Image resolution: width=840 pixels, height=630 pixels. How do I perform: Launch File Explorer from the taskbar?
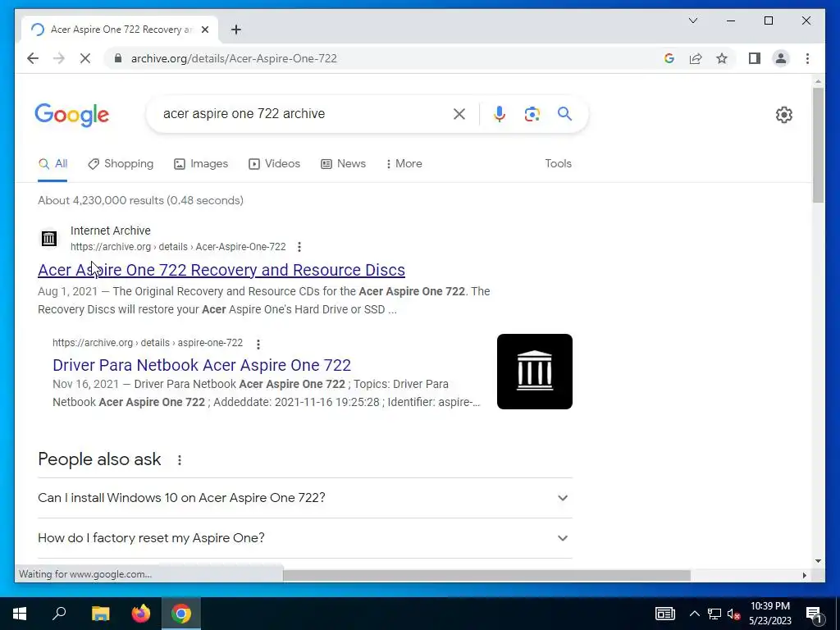tap(100, 614)
